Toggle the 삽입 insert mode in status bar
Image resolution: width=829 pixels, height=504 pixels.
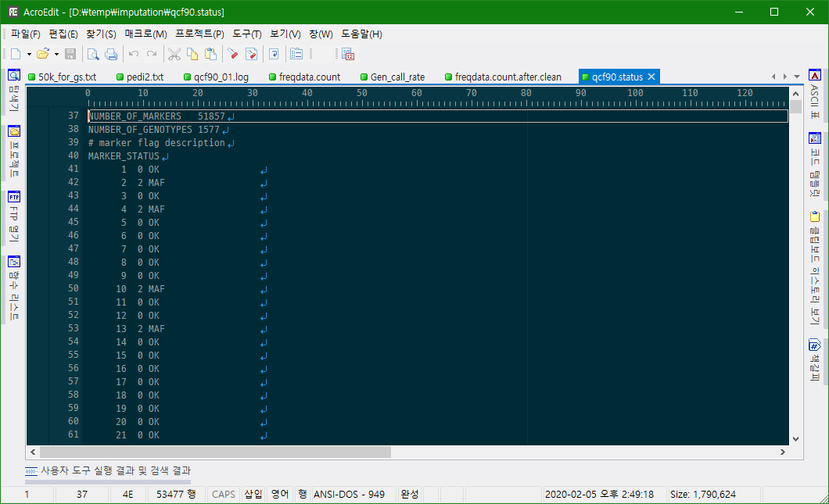tap(253, 495)
